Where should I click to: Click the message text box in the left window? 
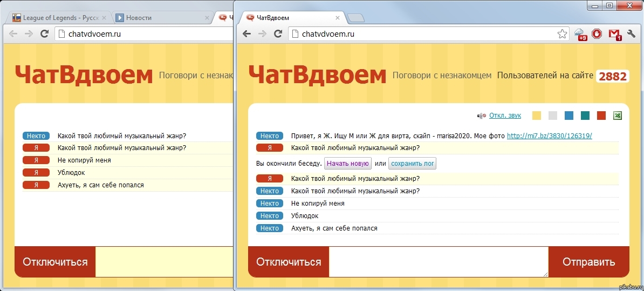pos(165,262)
